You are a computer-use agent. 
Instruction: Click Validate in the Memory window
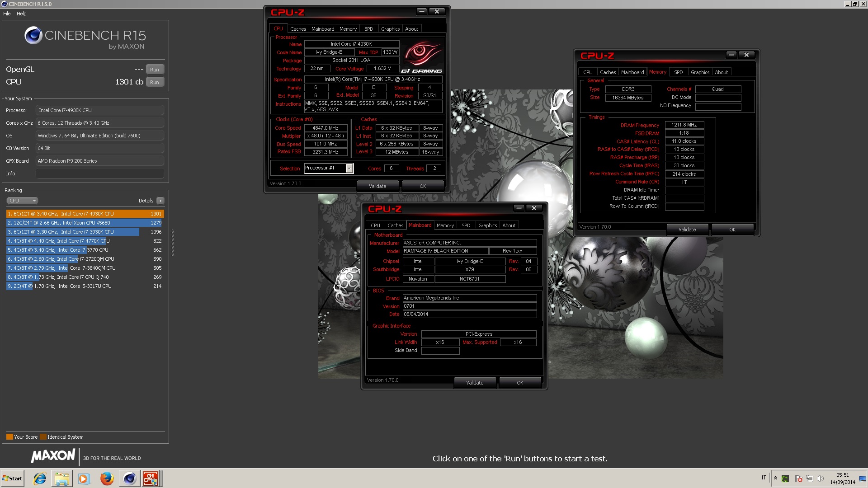687,230
